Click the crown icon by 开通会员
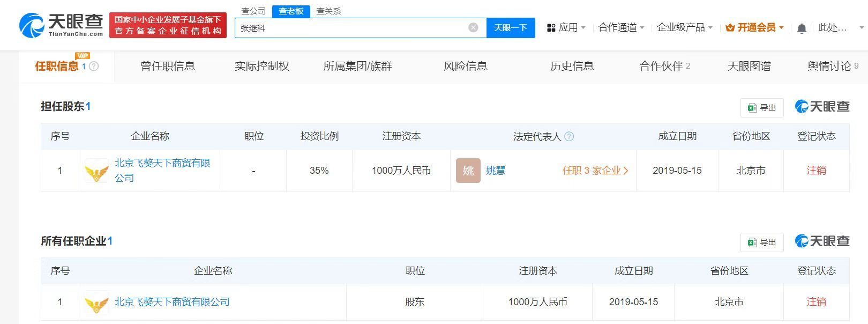The image size is (868, 324). tap(730, 28)
